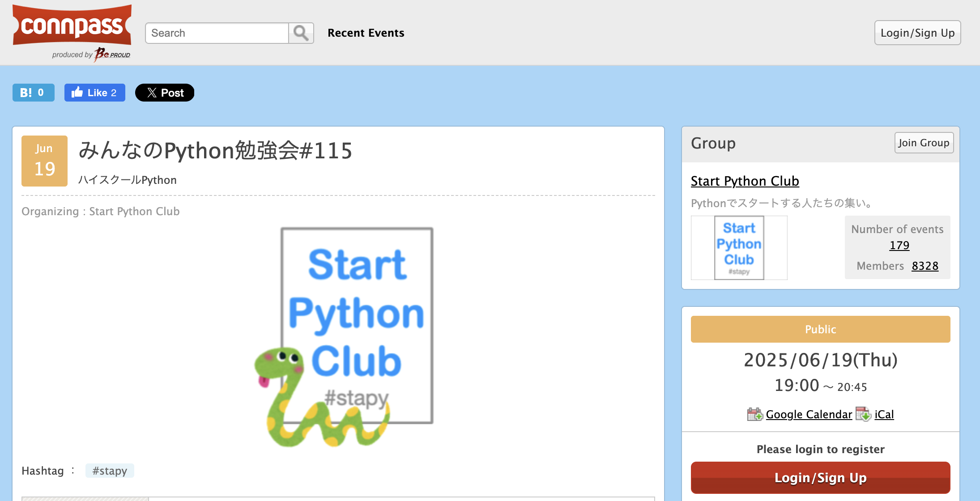Screen dimensions: 980x501
Task: Click the Jun 19 date badge
Action: [x=44, y=161]
